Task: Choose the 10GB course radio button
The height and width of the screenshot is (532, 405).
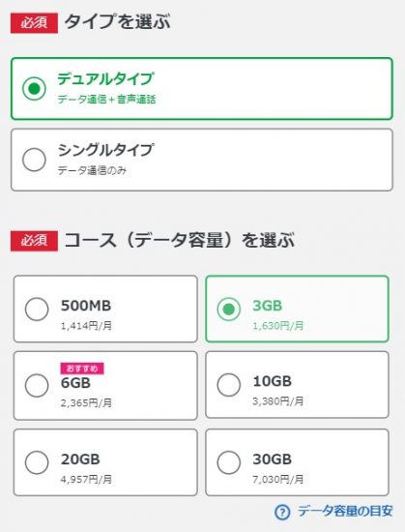Action: (x=229, y=385)
